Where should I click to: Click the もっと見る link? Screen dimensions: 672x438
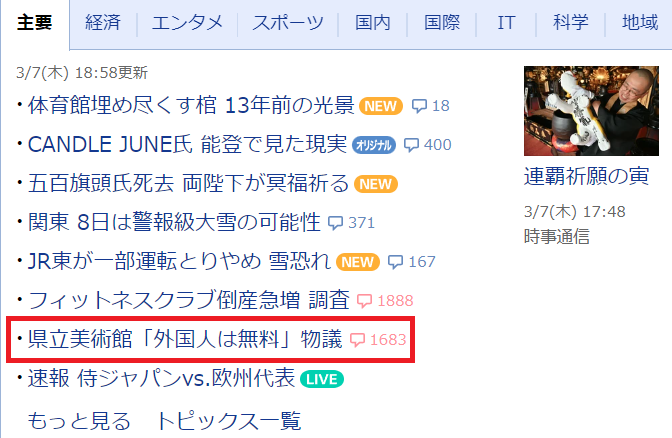(x=79, y=421)
